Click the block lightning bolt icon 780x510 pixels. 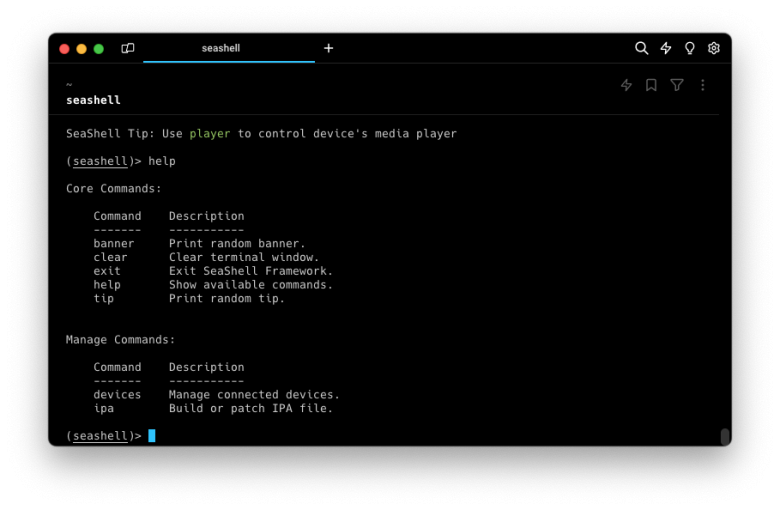coord(626,85)
